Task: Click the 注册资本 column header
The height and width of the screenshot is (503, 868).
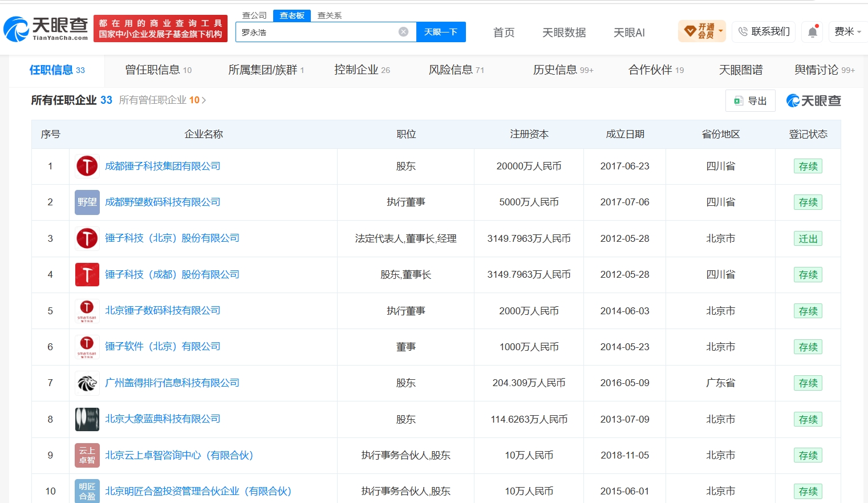Action: click(x=529, y=135)
